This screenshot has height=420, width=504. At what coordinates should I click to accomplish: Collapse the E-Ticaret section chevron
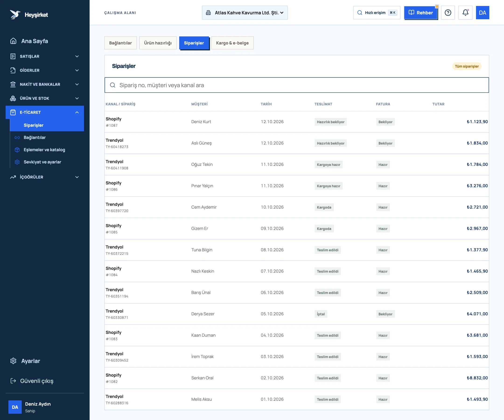[77, 112]
